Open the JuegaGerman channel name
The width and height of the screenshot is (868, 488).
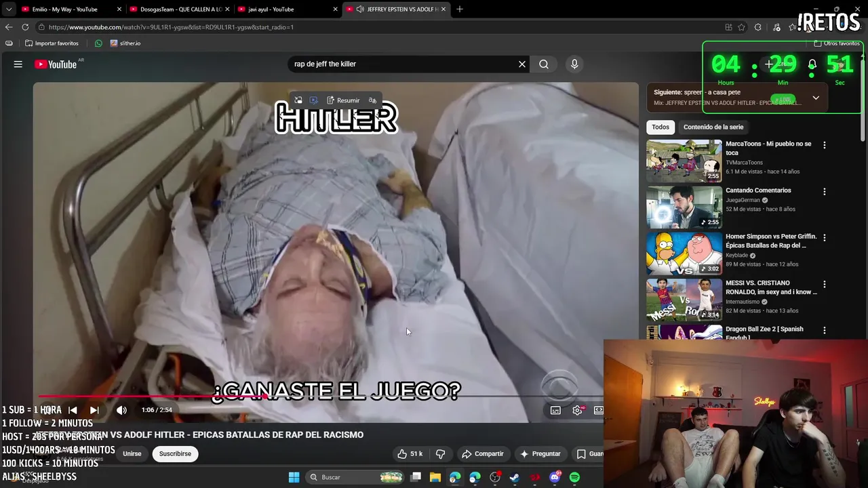pos(743,201)
